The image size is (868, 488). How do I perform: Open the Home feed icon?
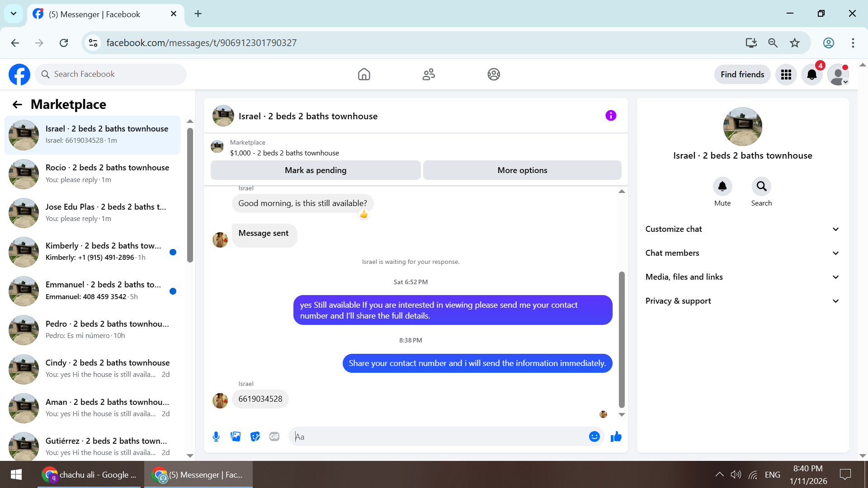coord(364,74)
